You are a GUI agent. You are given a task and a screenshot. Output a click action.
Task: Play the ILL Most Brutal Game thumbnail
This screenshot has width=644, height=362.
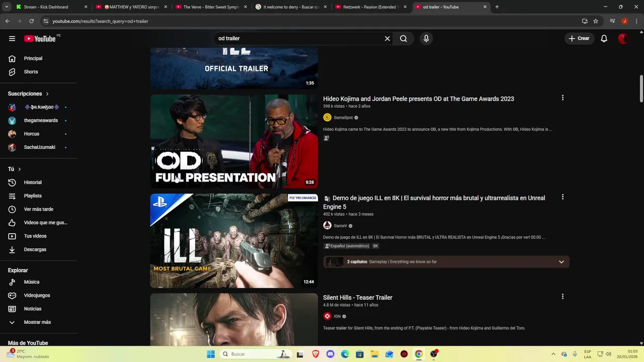tap(234, 241)
